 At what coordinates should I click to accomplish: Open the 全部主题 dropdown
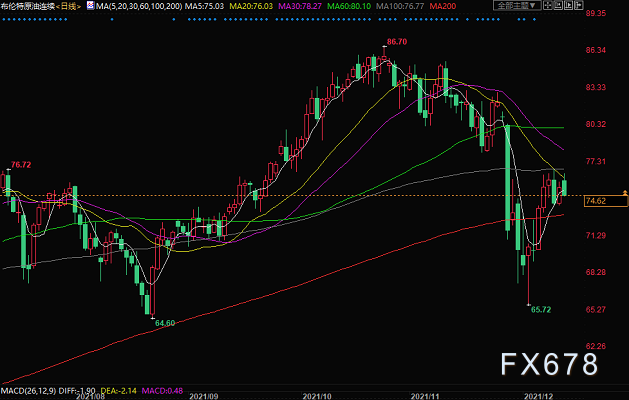[x=517, y=5]
